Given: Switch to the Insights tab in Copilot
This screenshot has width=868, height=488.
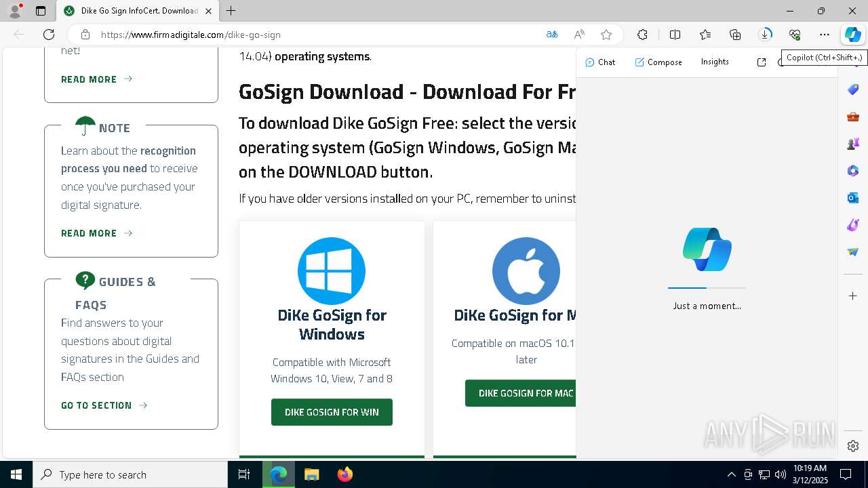Looking at the screenshot, I should pyautogui.click(x=715, y=62).
